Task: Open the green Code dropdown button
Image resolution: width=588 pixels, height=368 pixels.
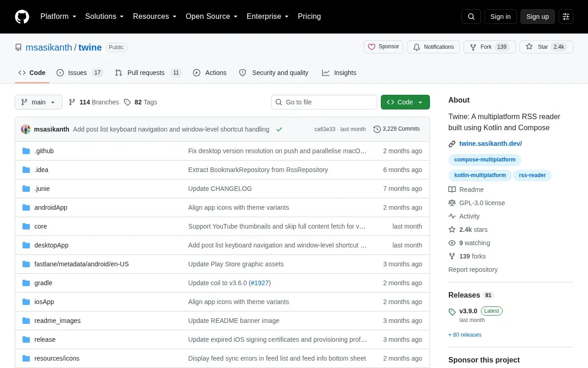Action: pos(405,102)
